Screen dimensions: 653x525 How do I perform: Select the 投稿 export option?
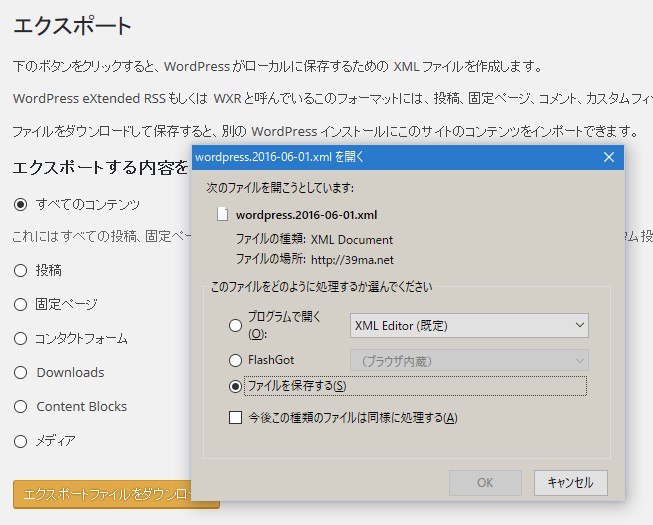point(20,271)
